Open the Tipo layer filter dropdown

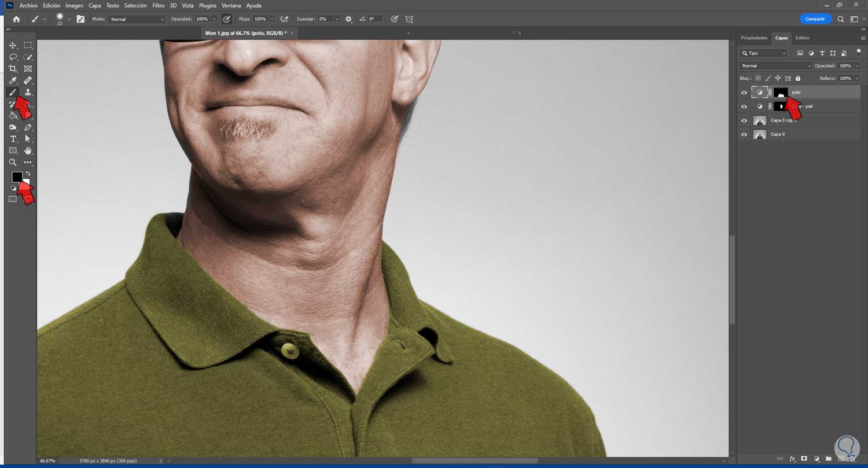[x=764, y=53]
